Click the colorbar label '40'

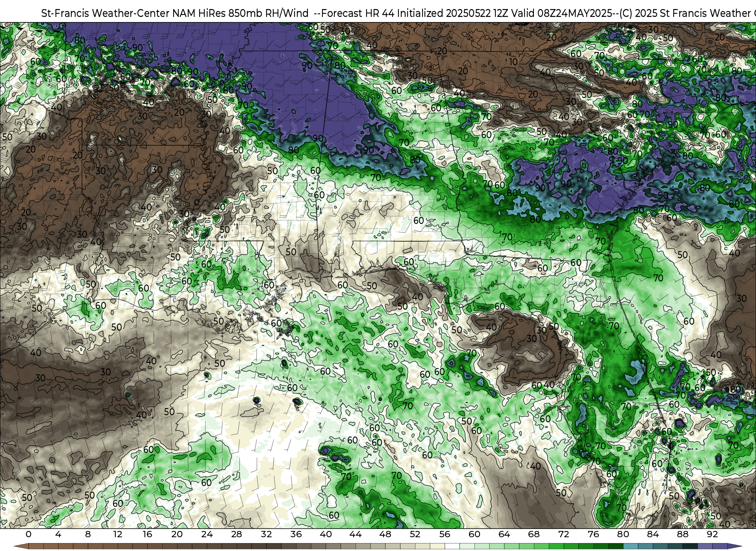coord(326,534)
